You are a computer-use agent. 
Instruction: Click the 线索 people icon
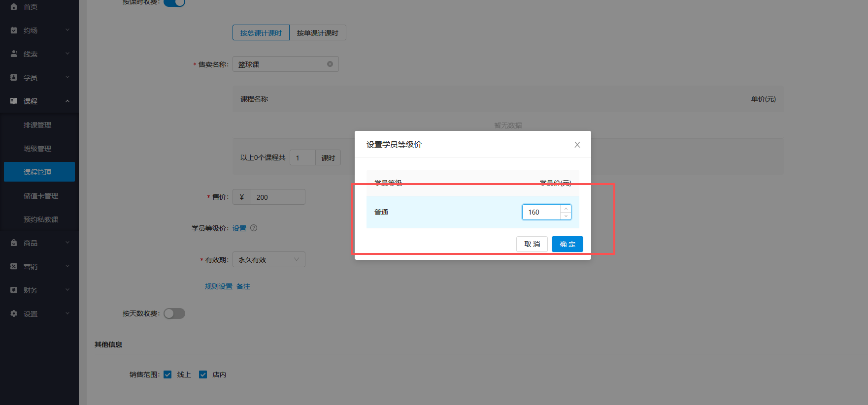pos(14,54)
